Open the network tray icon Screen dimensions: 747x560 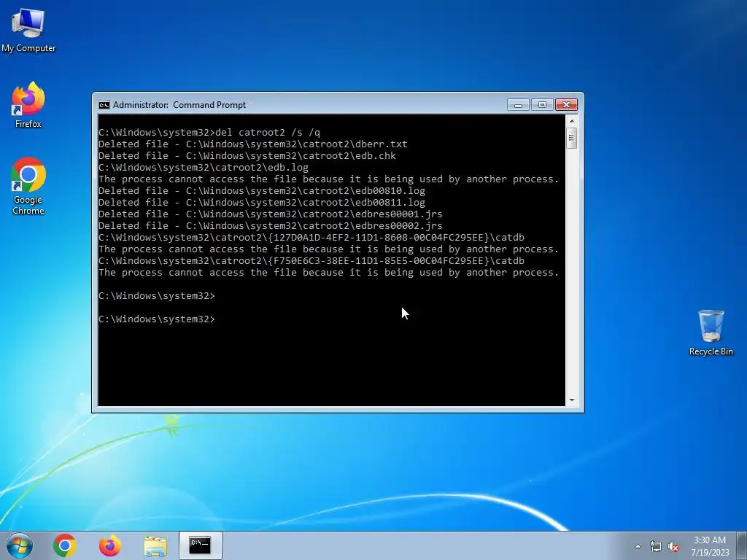(x=656, y=546)
